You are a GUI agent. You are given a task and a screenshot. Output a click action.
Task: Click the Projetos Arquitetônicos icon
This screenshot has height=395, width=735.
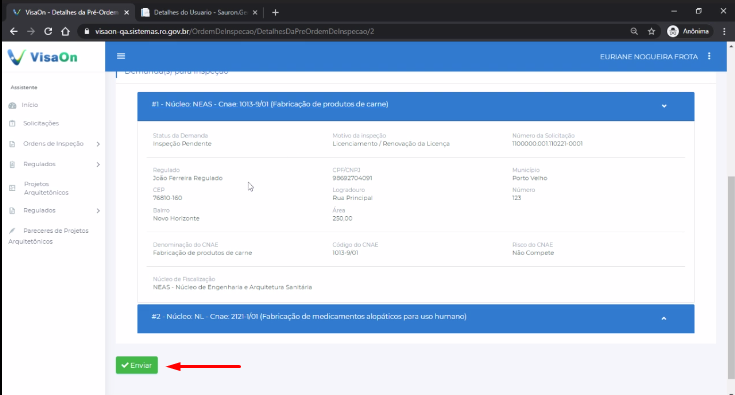(12, 188)
